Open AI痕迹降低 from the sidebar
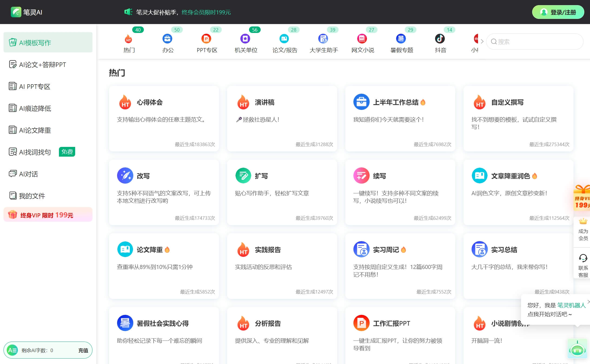 12,108
